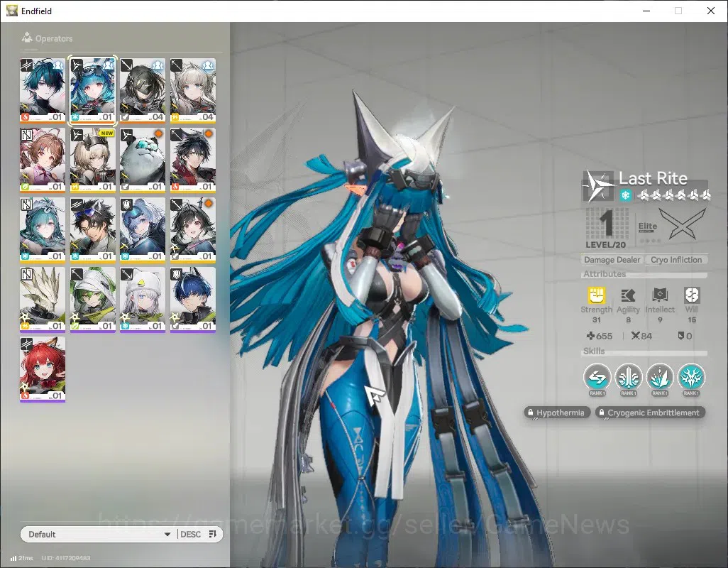Select the teal-haired horned girl operator card
The height and width of the screenshot is (568, 728).
click(43, 229)
